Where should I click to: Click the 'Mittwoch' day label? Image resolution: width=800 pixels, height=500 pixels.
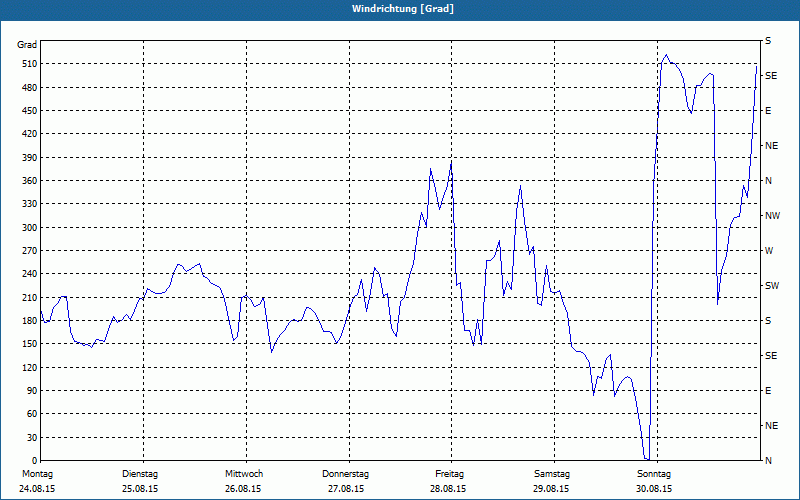[244, 474]
